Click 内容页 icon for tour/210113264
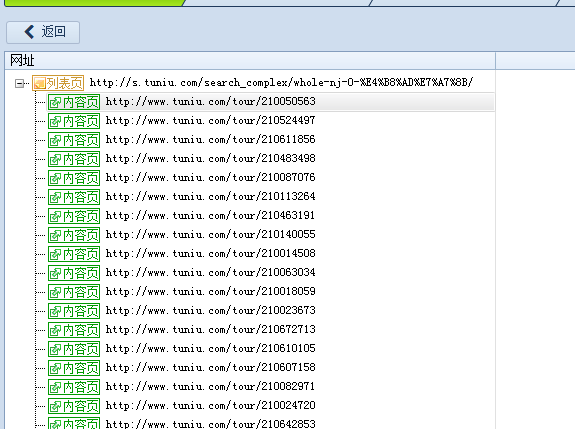 (x=74, y=197)
